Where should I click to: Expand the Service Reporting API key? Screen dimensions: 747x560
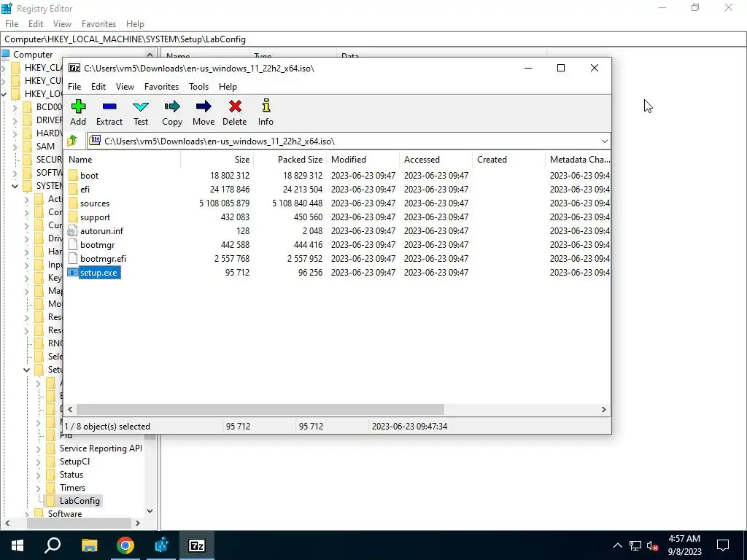coord(39,448)
